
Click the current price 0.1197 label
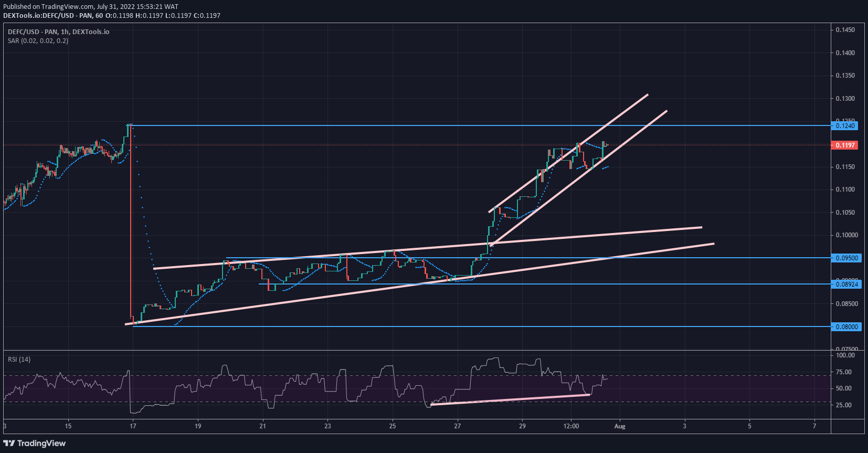pos(845,145)
